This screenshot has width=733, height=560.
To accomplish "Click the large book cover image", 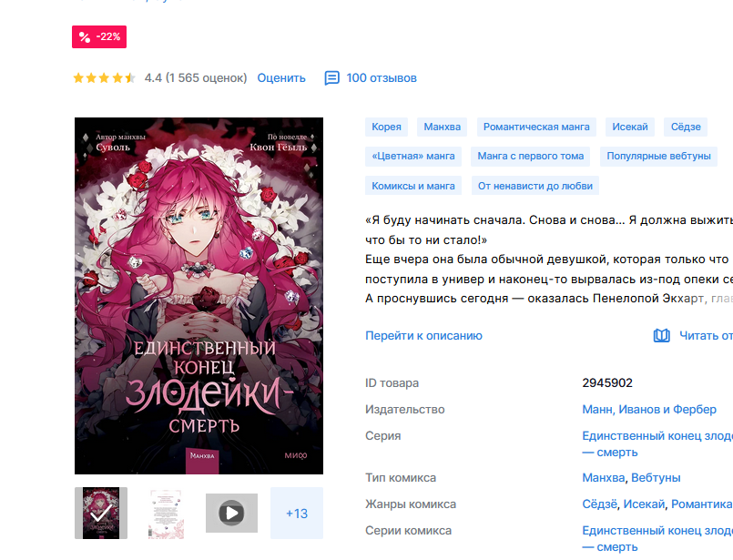I will coord(199,296).
